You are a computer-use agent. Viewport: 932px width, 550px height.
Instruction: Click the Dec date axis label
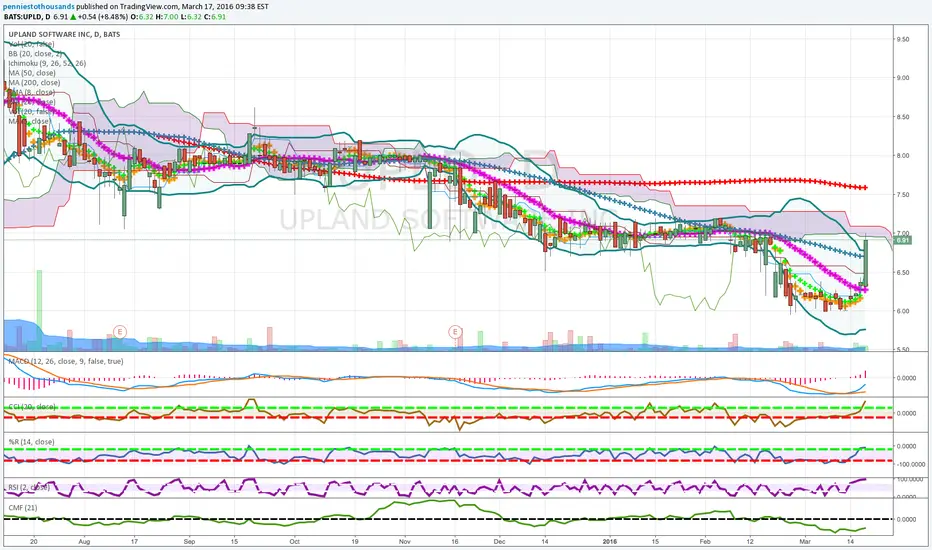pos(499,542)
